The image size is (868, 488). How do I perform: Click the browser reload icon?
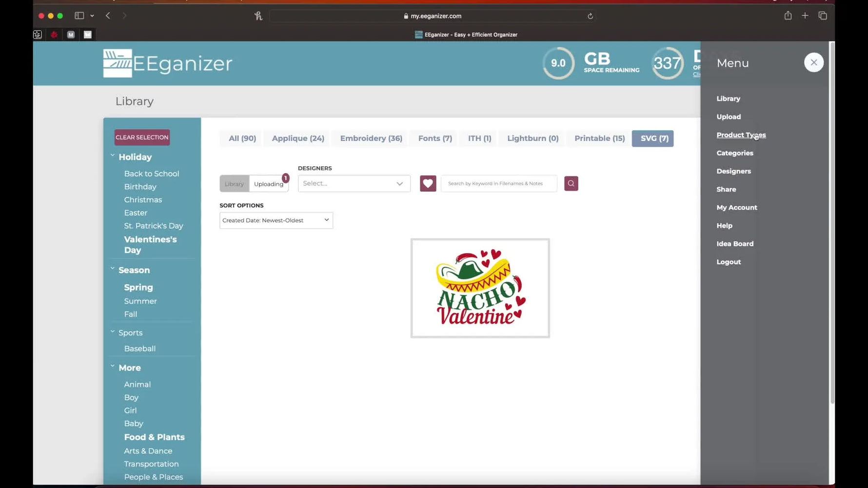[590, 16]
